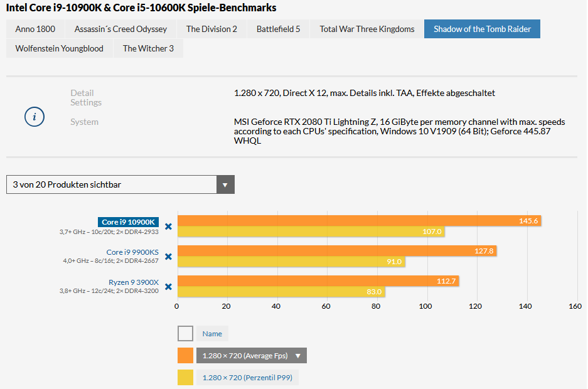Click the 'System' label
This screenshot has width=588, height=389.
click(84, 122)
